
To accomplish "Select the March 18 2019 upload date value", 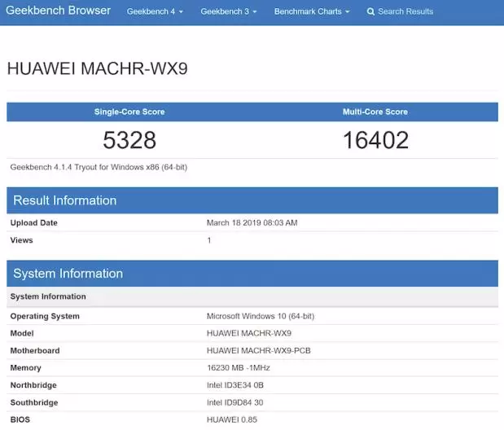I will [x=252, y=222].
